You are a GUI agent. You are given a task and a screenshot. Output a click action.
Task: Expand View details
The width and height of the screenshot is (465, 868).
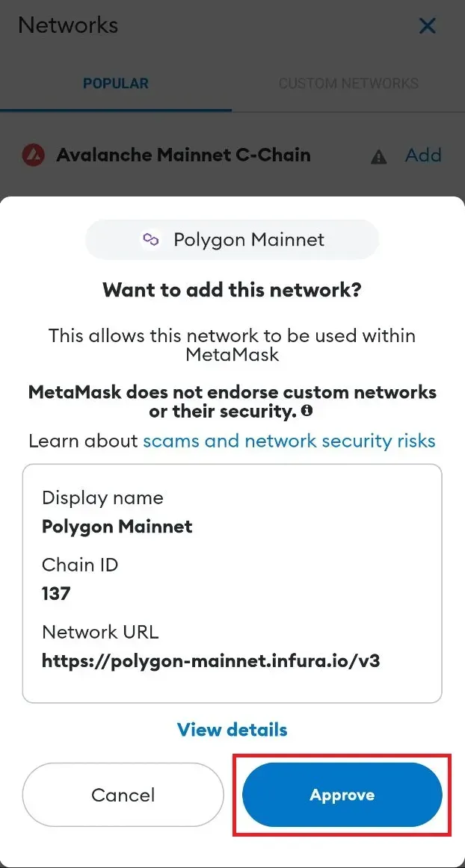(232, 729)
